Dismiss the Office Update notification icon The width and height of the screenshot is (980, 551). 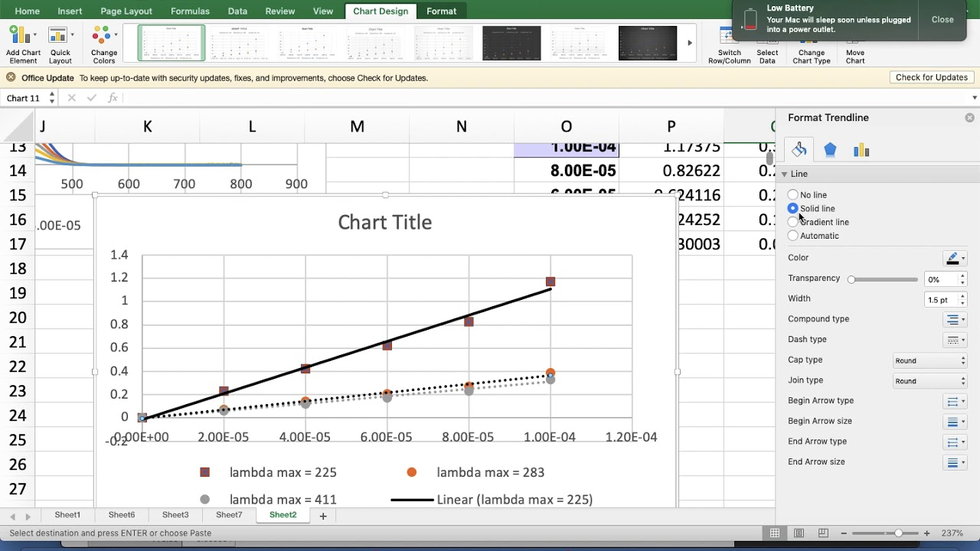click(11, 77)
